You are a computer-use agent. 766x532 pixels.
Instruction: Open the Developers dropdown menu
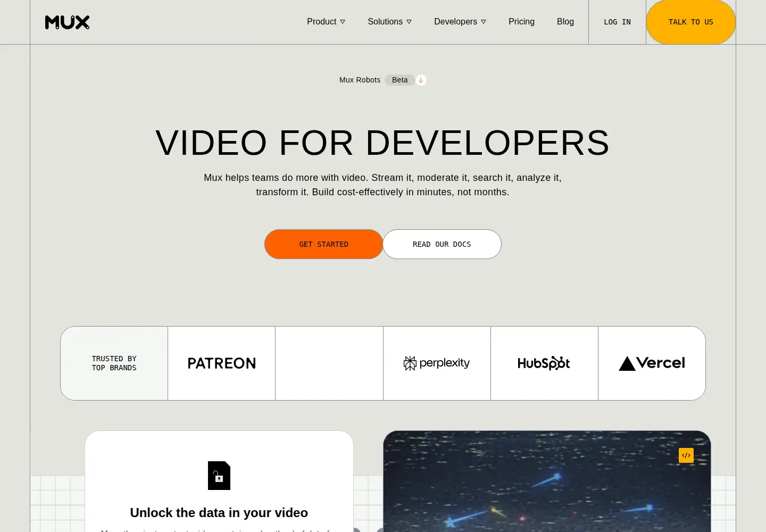460,22
